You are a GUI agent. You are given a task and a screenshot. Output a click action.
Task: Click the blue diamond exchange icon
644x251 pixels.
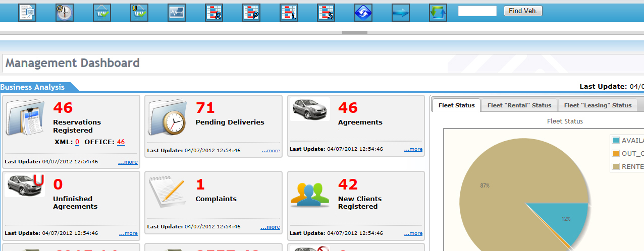click(363, 13)
